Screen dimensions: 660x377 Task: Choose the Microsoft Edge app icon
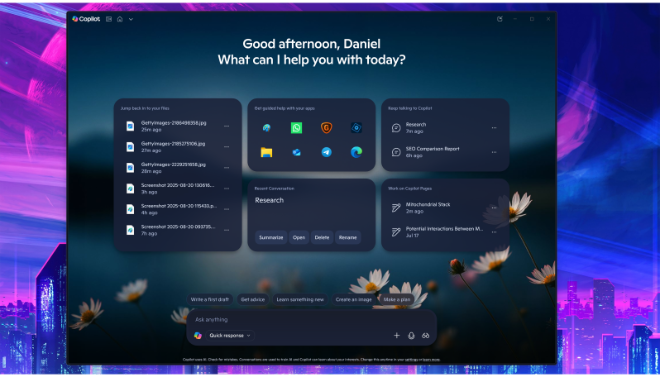point(357,152)
